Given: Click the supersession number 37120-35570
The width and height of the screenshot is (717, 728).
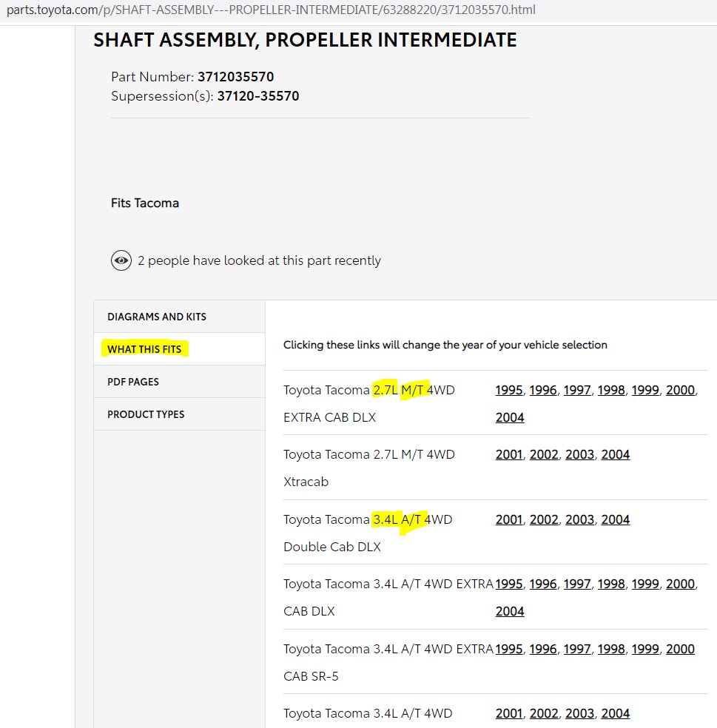Looking at the screenshot, I should coord(258,96).
